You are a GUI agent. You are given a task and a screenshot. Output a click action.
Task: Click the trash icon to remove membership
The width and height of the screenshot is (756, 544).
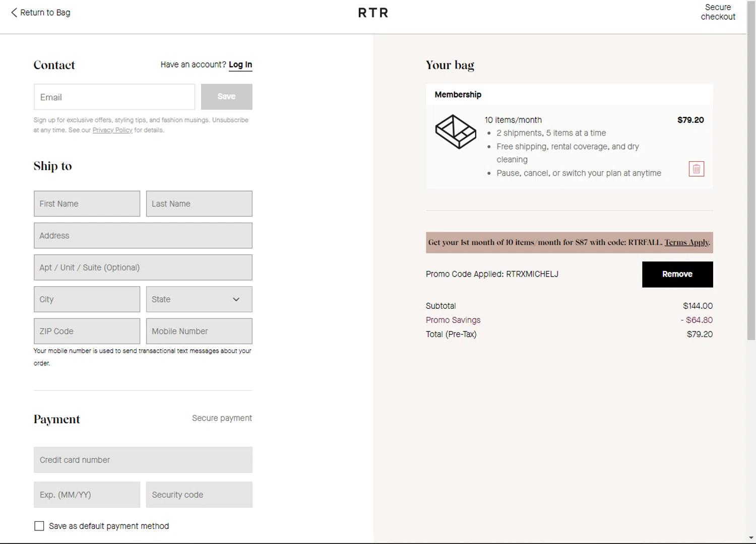click(696, 169)
